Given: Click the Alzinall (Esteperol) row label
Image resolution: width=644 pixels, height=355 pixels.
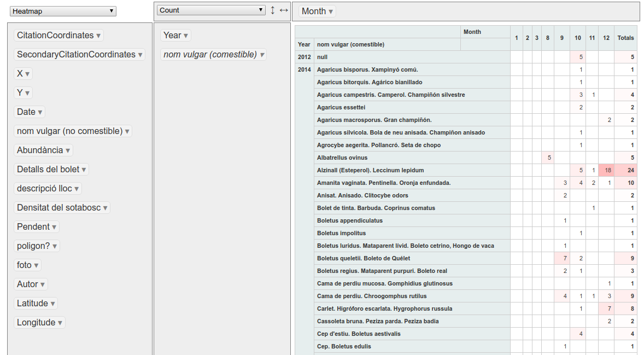Looking at the screenshot, I should (370, 171).
